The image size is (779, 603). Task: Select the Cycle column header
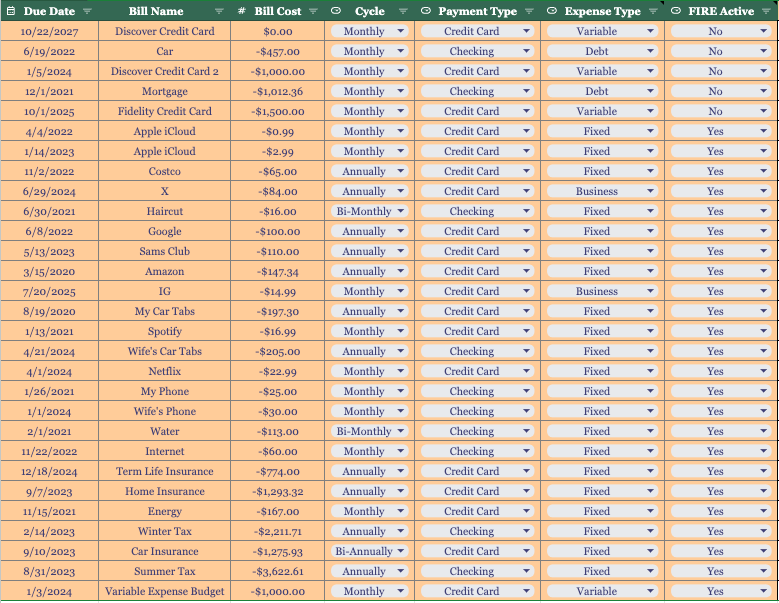pos(370,11)
